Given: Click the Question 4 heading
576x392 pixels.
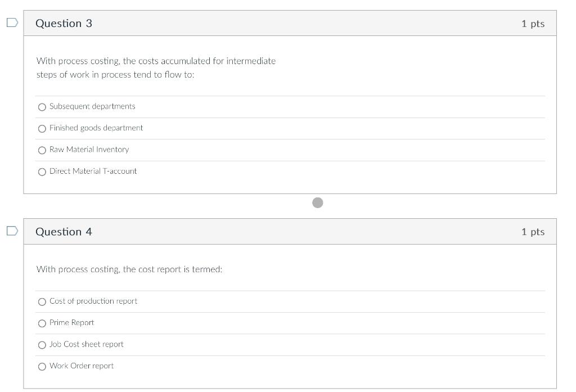Looking at the screenshot, I should pyautogui.click(x=64, y=232).
